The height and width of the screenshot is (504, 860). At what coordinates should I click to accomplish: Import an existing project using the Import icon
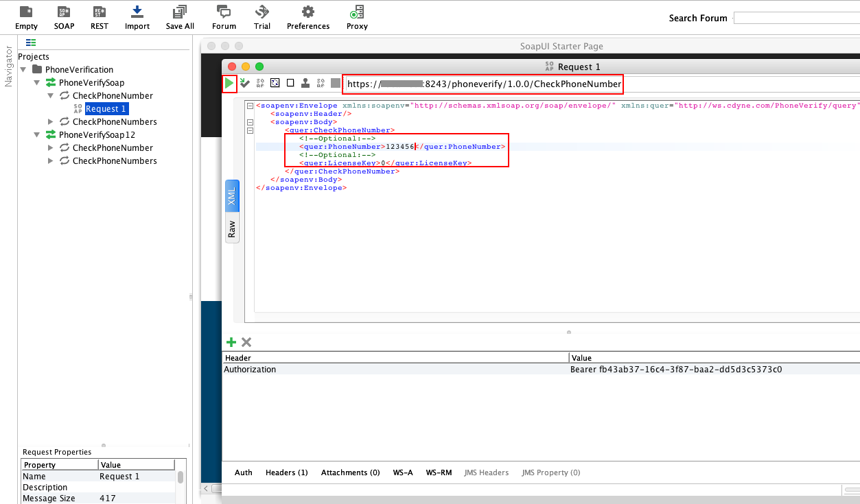coord(137,16)
